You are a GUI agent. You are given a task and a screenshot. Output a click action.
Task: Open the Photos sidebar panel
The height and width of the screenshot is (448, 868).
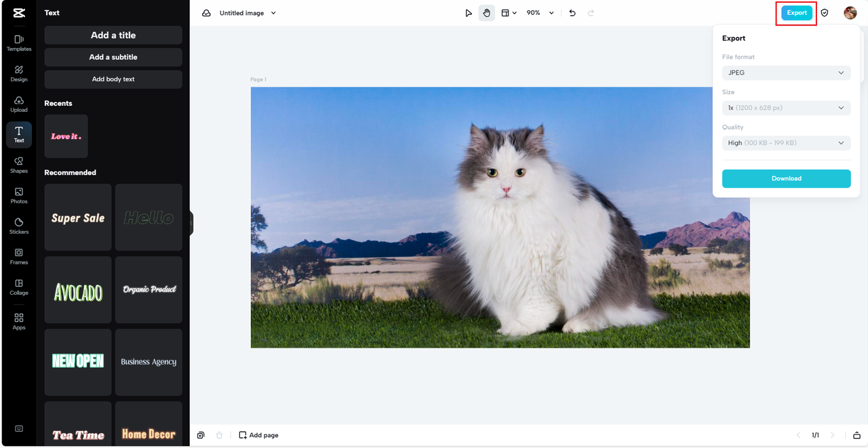pyautogui.click(x=19, y=196)
